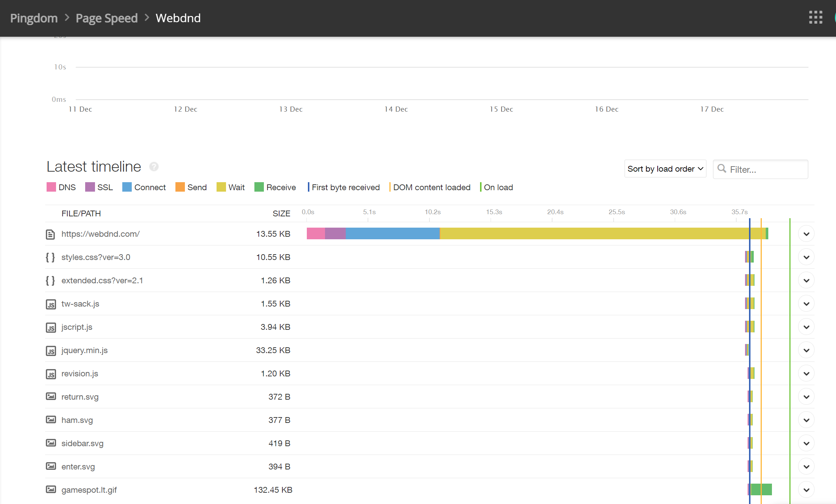Expand details for the jscript.js row
This screenshot has height=504, width=836.
point(806,327)
